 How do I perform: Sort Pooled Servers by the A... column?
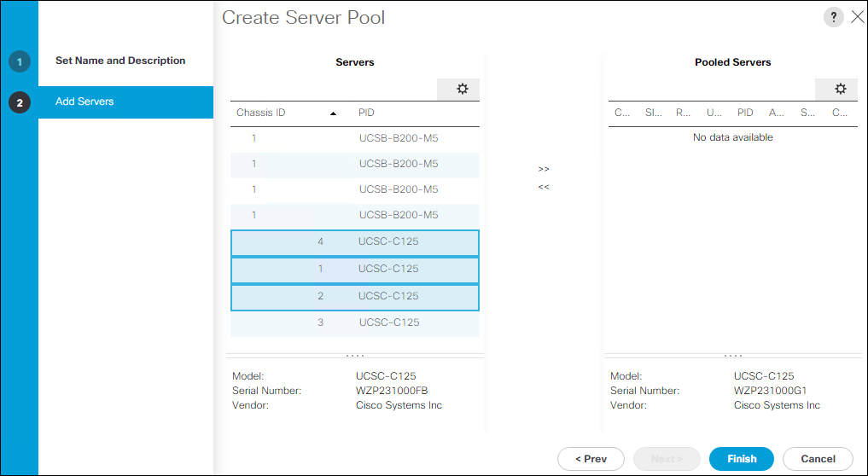click(776, 113)
